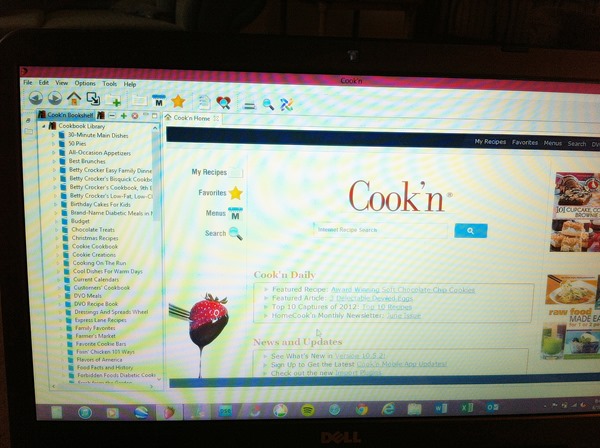This screenshot has width=600, height=448.
Task: Click My Recipes in the top navigation bar
Action: coord(490,142)
